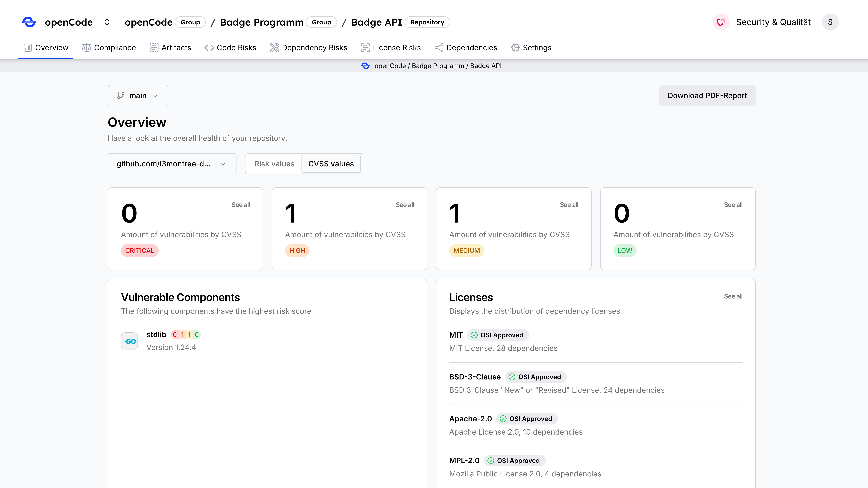The height and width of the screenshot is (488, 868).
Task: Switch to the Dependencies tab
Action: [x=466, y=48]
